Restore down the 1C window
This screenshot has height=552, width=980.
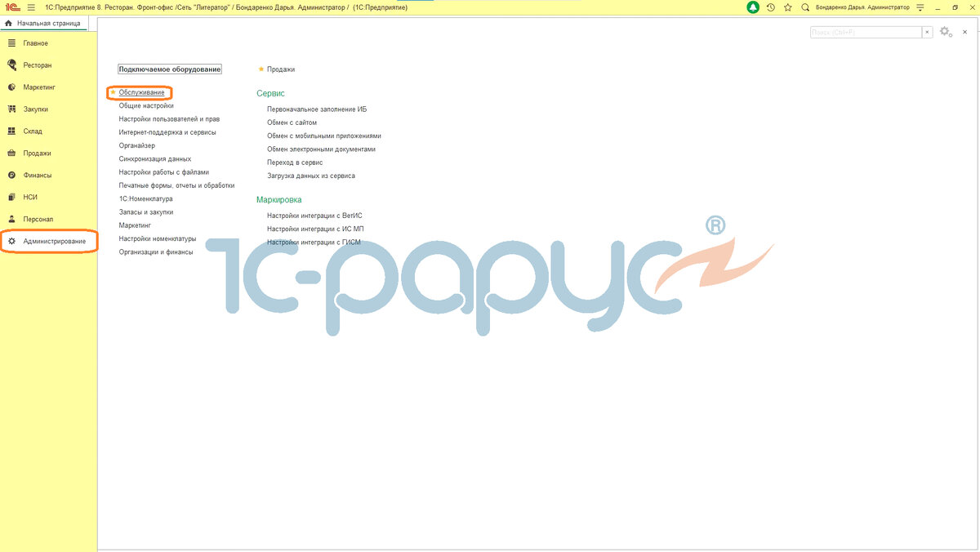coord(955,7)
